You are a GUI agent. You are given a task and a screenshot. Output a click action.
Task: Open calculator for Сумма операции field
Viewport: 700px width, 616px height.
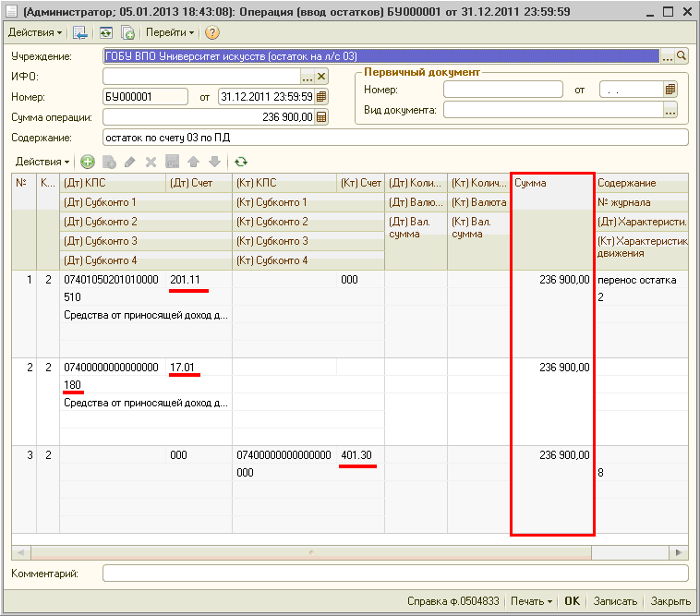click(x=321, y=117)
